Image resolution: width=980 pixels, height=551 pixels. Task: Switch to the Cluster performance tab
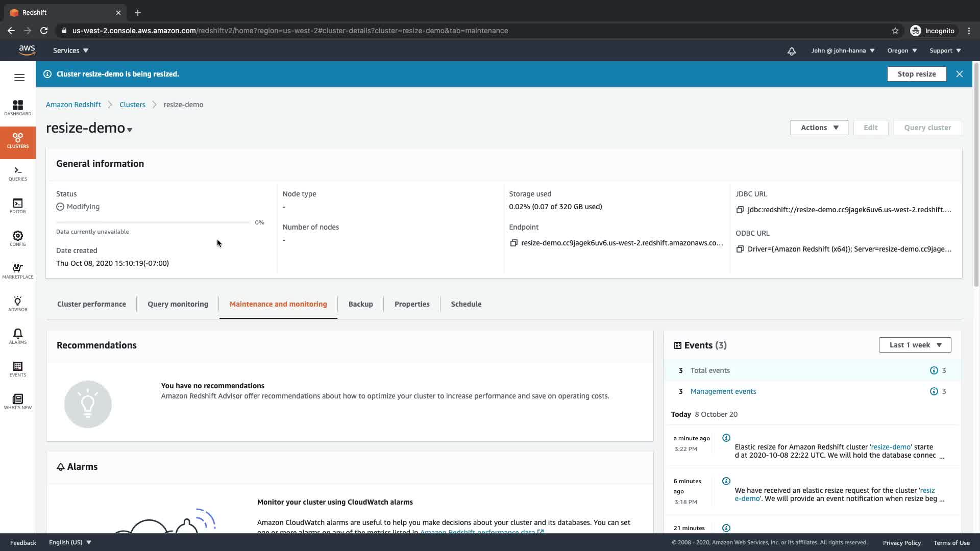click(x=91, y=304)
